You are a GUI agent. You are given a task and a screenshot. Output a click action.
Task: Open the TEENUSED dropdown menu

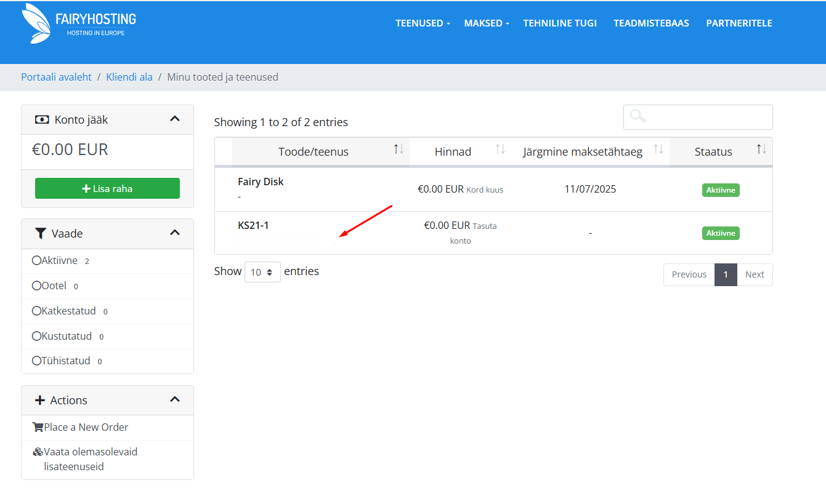[423, 23]
